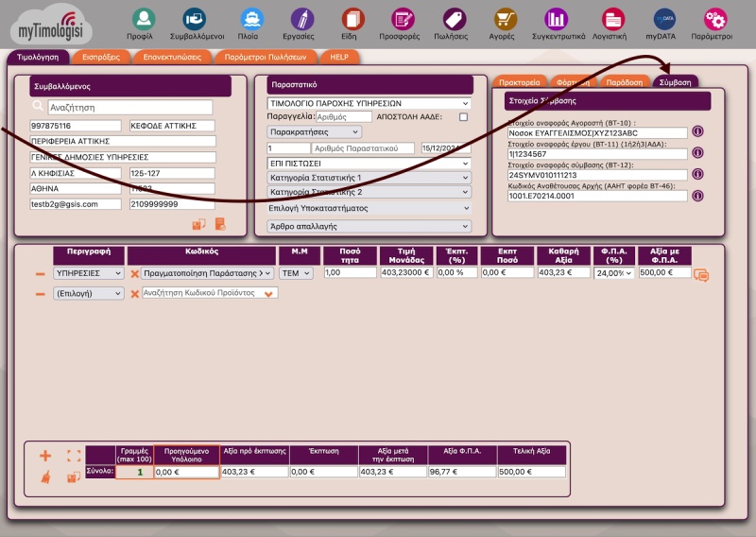756x537 pixels.
Task: Click the comment icon on the ΥΠΗΡΕΣΙΕΣ row
Action: click(701, 275)
